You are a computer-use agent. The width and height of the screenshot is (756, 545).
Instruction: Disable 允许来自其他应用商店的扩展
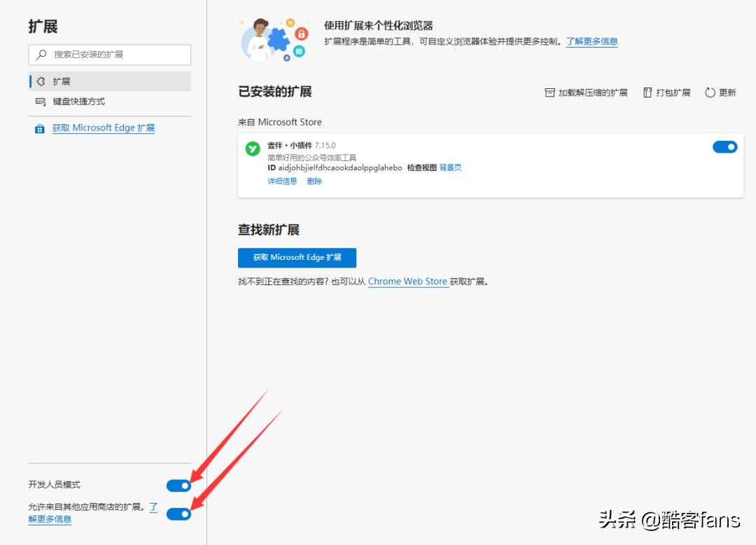tap(178, 513)
